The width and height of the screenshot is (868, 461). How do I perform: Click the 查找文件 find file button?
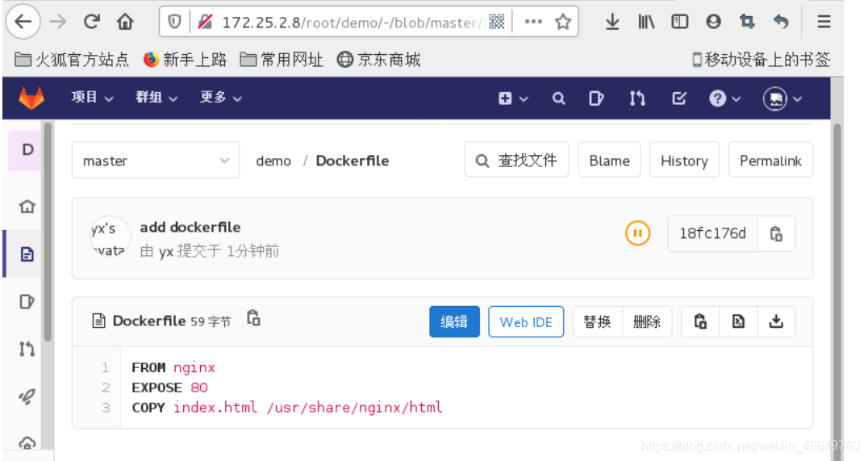click(516, 160)
